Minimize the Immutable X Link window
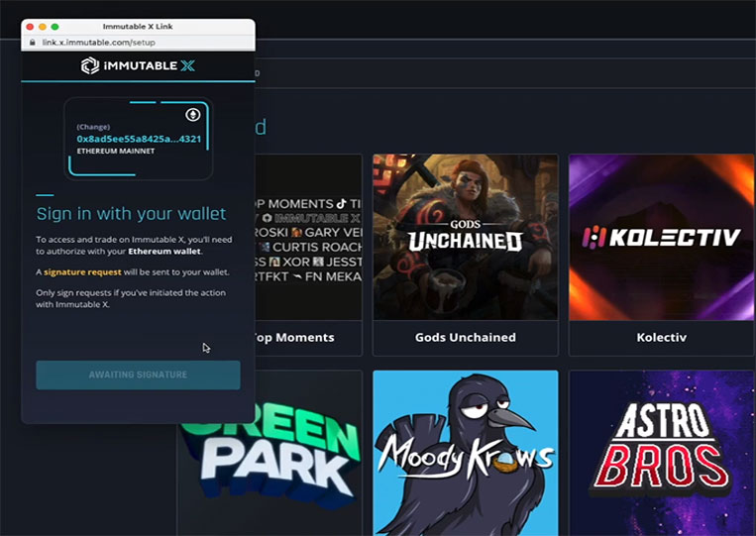756x536 pixels. tap(43, 27)
